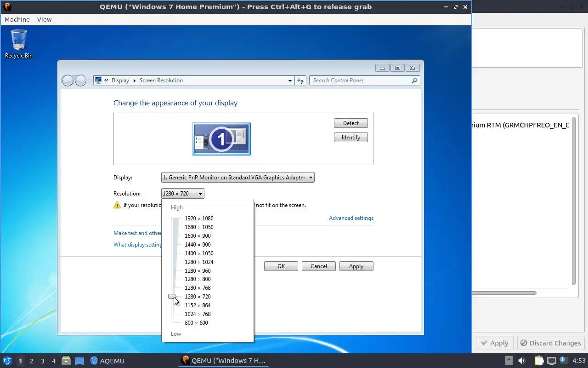
Task: Click the 'Make text and other' link
Action: tap(137, 233)
